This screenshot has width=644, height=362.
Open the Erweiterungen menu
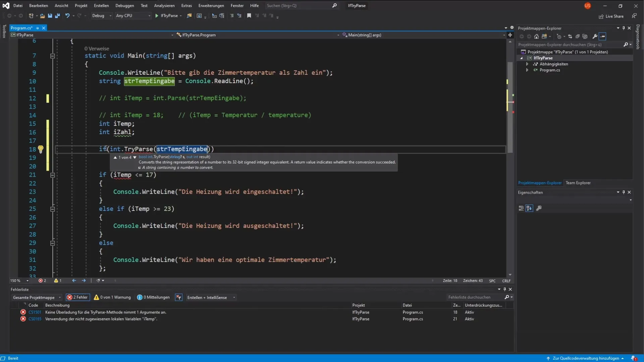click(x=211, y=6)
